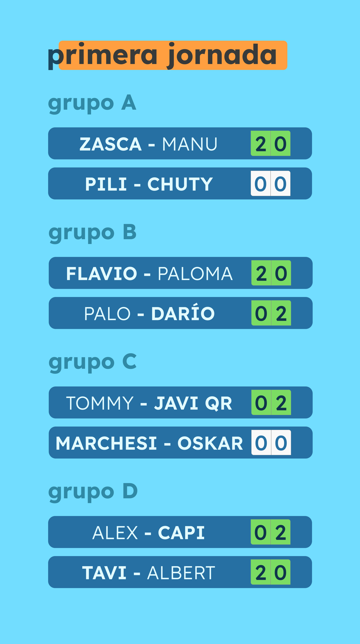Click the FLAVIO - PALOMA 2-0 score box
The image size is (360, 644).
271,273
